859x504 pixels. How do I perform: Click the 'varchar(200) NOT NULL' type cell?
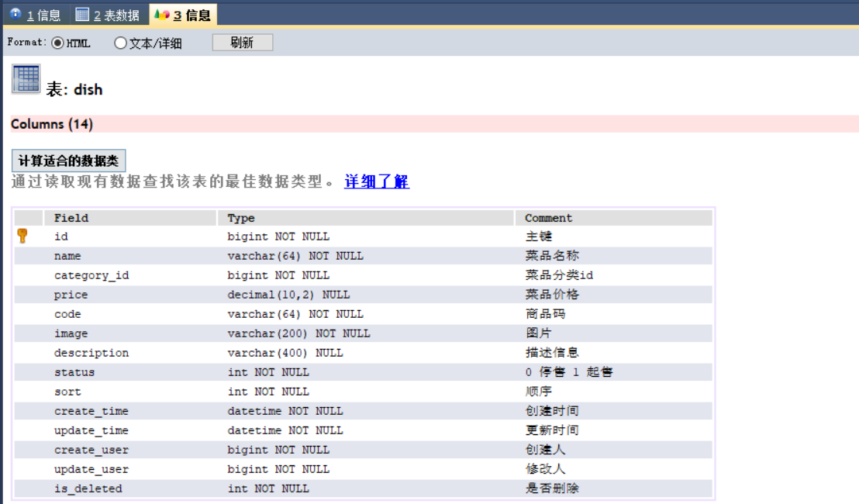[365, 333]
